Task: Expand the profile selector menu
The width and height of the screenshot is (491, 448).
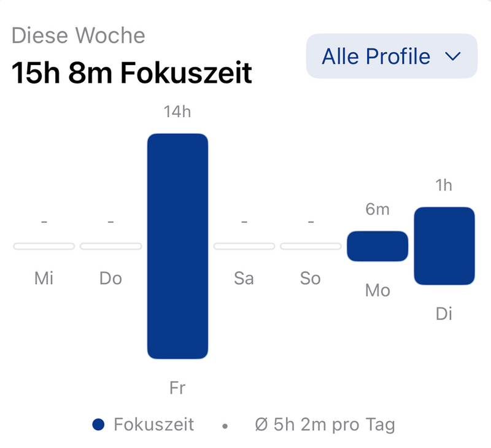Action: (x=391, y=56)
